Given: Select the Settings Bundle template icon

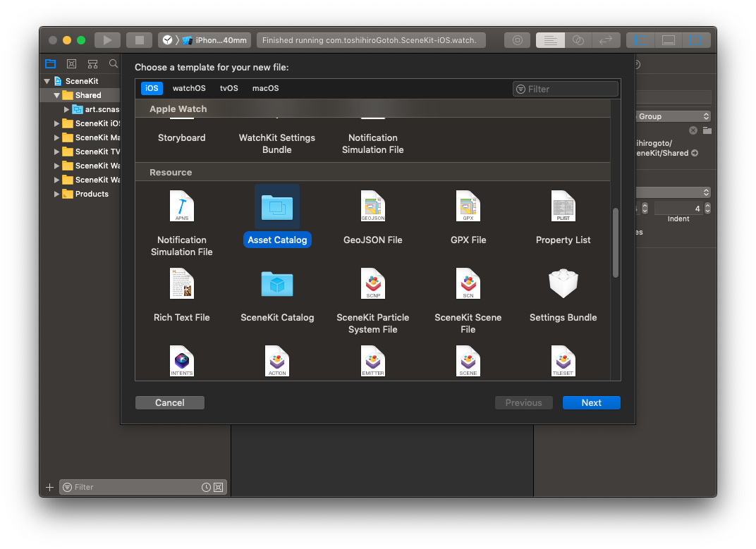Looking at the screenshot, I should 563,283.
